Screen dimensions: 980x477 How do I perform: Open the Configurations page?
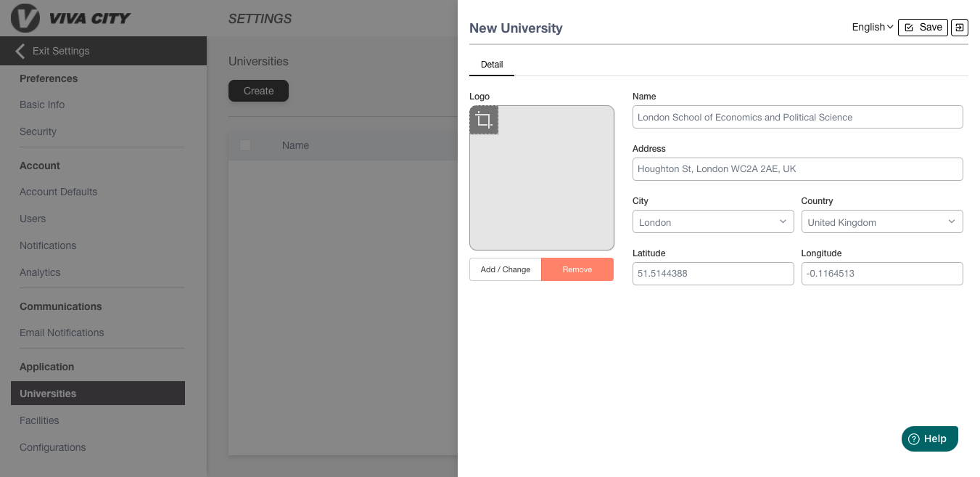tap(52, 447)
